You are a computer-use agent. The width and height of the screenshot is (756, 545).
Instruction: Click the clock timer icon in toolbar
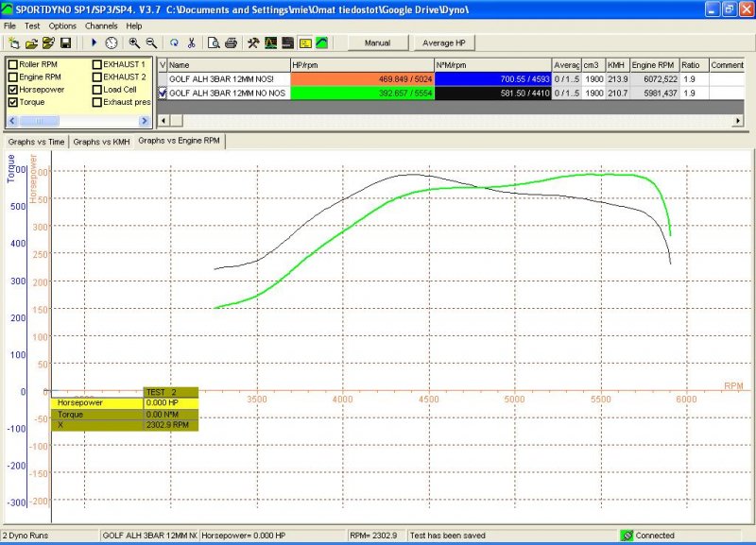112,43
